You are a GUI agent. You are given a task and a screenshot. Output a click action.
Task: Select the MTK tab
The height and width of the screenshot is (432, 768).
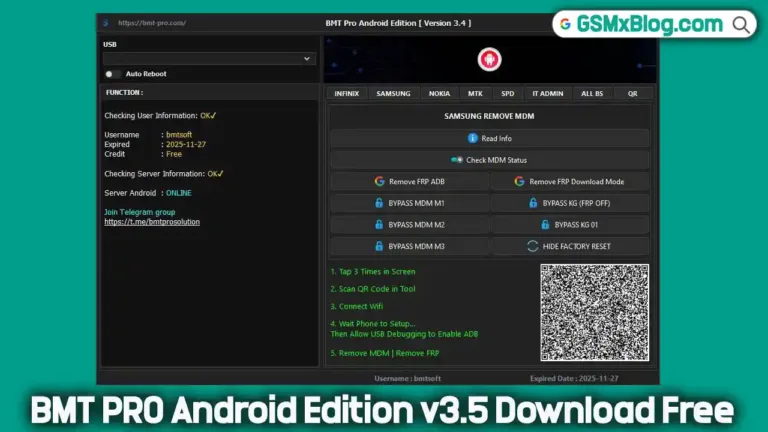pos(475,94)
